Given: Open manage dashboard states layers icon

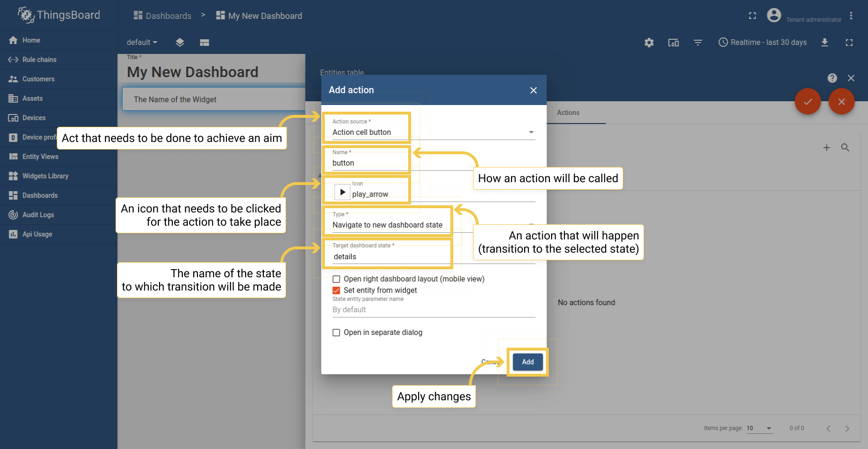Looking at the screenshot, I should point(179,43).
